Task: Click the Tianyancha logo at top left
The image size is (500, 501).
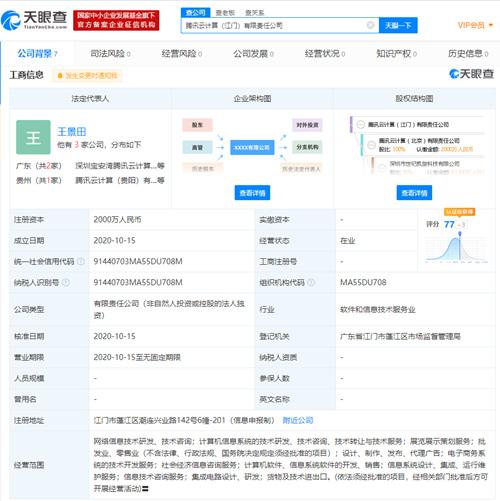Action: [34, 20]
